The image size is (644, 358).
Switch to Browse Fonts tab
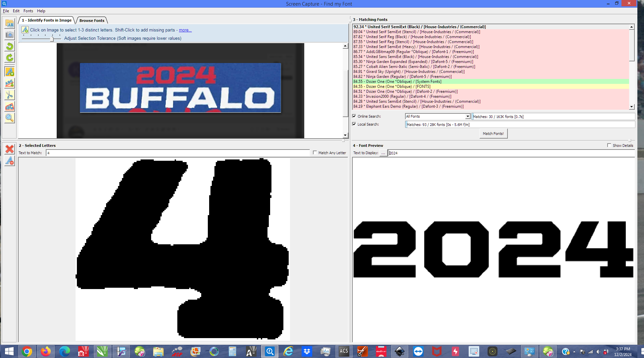point(92,21)
